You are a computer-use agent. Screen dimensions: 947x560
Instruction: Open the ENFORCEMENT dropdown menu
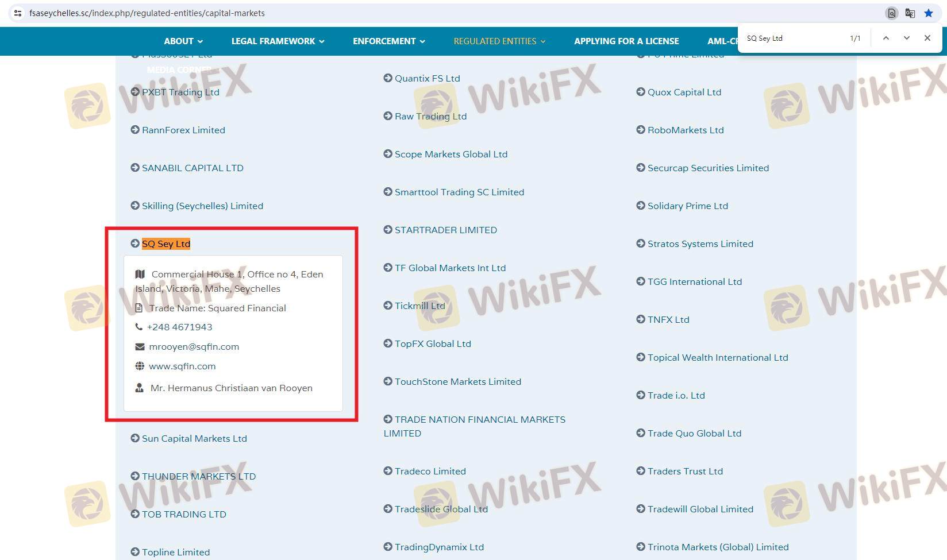click(388, 41)
